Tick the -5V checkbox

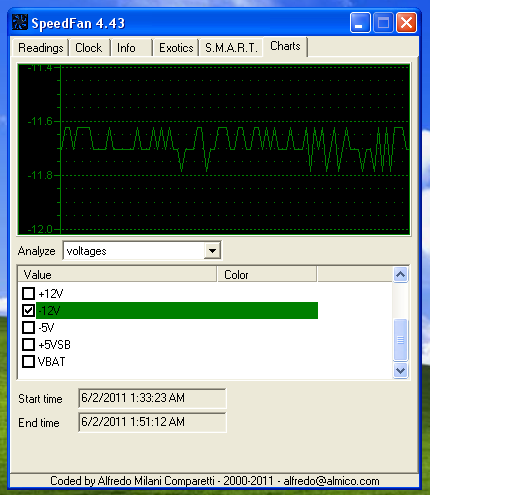point(28,328)
